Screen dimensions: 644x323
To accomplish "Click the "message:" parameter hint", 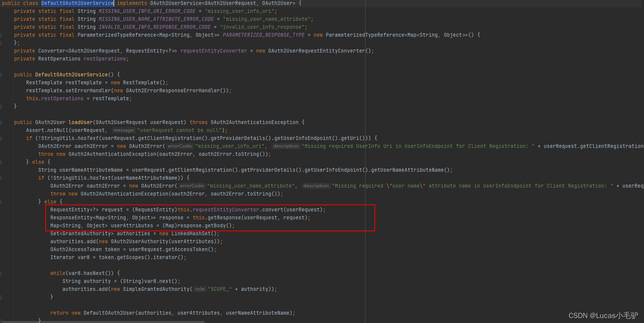I will 124,130.
